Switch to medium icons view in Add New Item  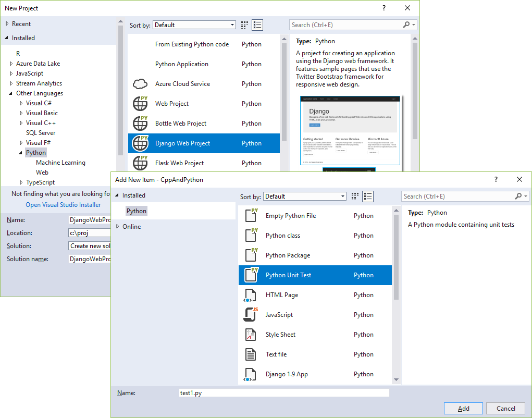[354, 196]
